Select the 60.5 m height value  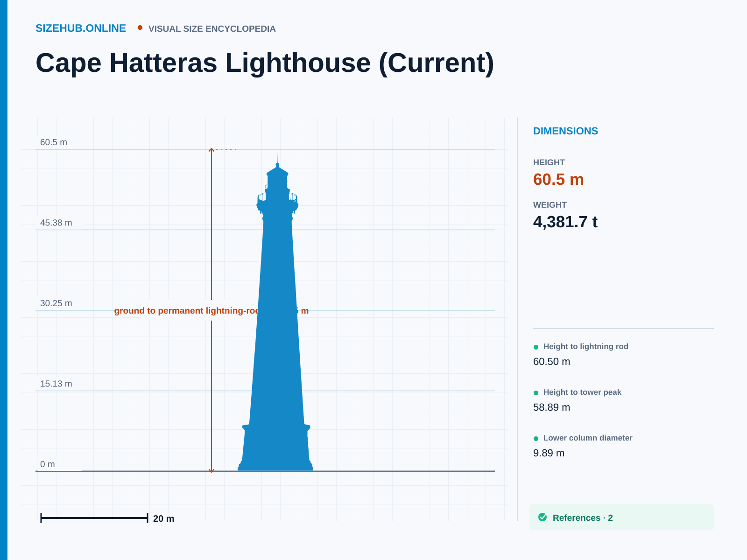558,180
